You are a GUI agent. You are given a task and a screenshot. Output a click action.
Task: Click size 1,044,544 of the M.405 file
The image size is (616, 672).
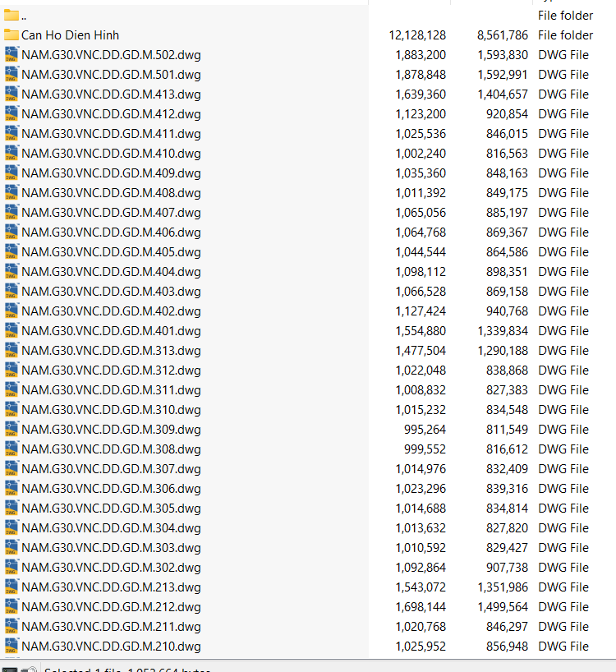[421, 252]
